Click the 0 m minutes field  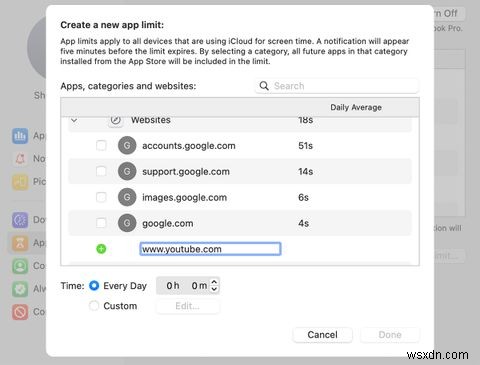(x=199, y=286)
